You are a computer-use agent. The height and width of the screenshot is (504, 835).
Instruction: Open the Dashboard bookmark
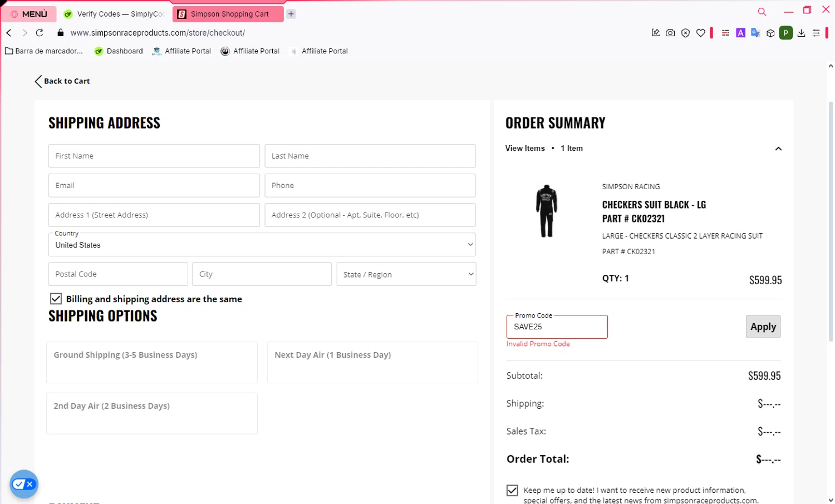coord(119,51)
